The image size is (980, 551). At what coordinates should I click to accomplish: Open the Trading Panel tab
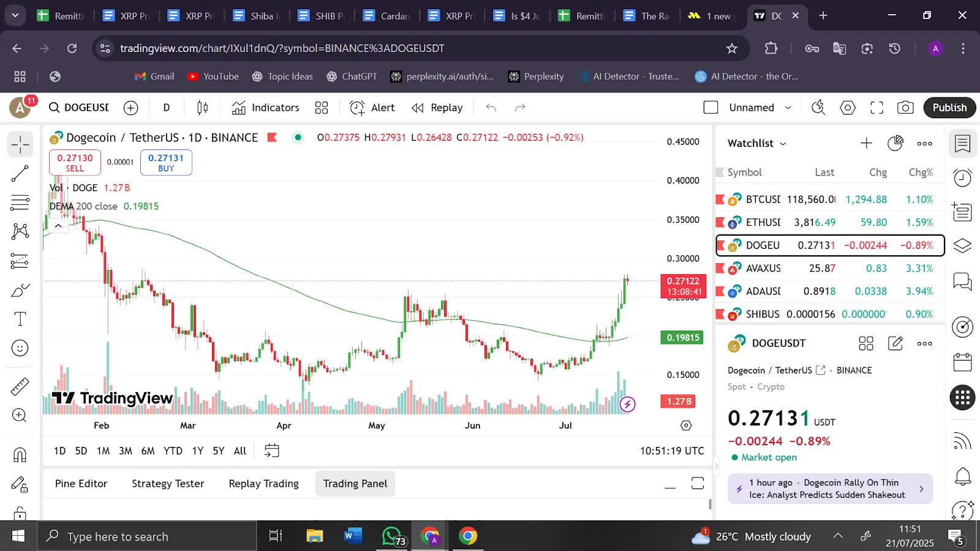pyautogui.click(x=355, y=484)
